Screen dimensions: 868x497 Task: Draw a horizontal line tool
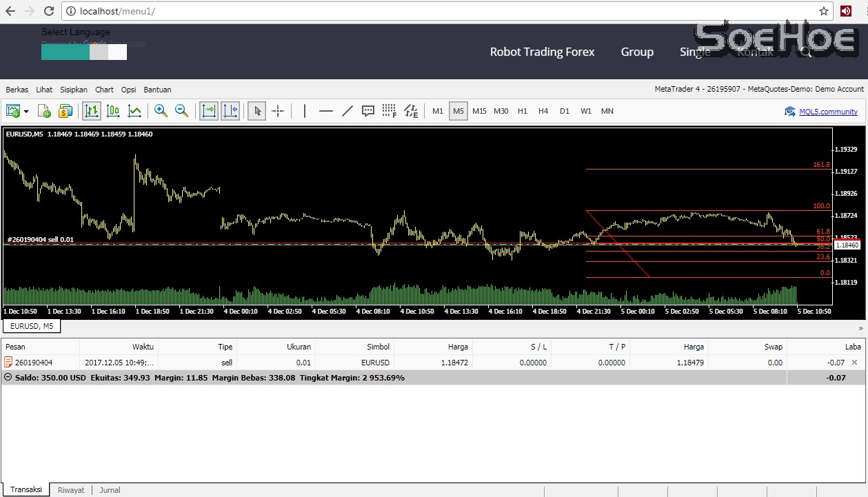pos(326,111)
